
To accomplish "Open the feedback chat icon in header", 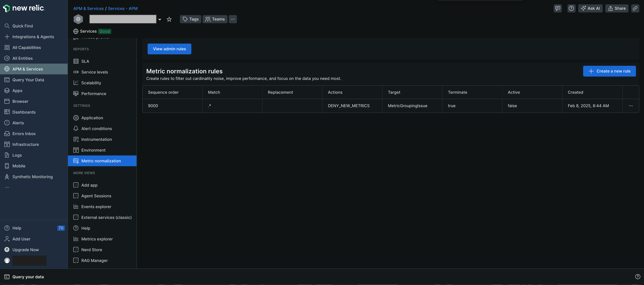I will point(558,8).
